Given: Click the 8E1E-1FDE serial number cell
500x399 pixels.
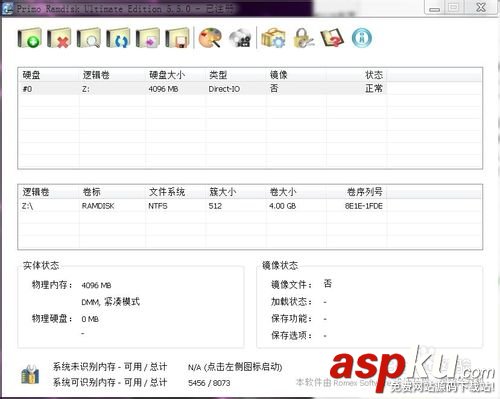Looking at the screenshot, I should pyautogui.click(x=364, y=206).
